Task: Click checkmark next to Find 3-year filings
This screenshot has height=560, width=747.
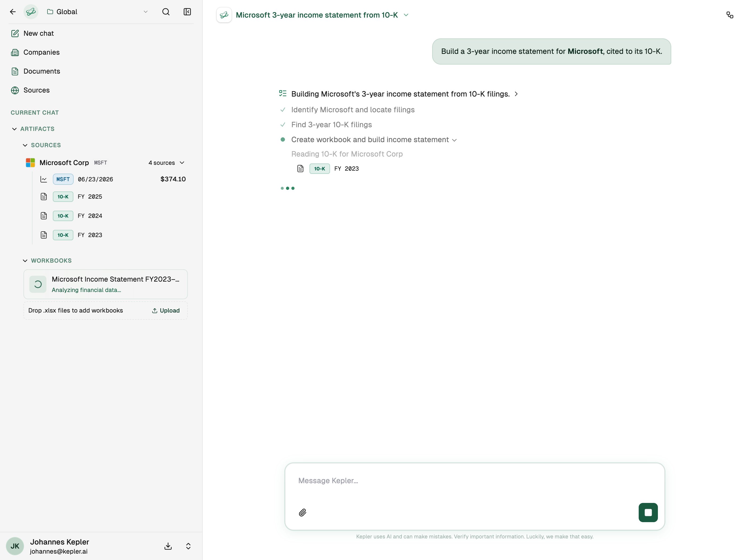Action: pyautogui.click(x=283, y=125)
